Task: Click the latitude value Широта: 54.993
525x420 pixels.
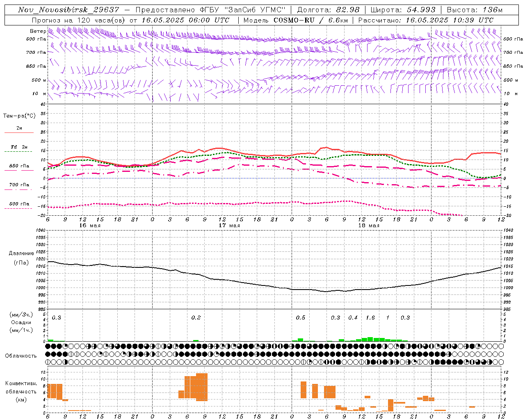Action: pos(403,10)
